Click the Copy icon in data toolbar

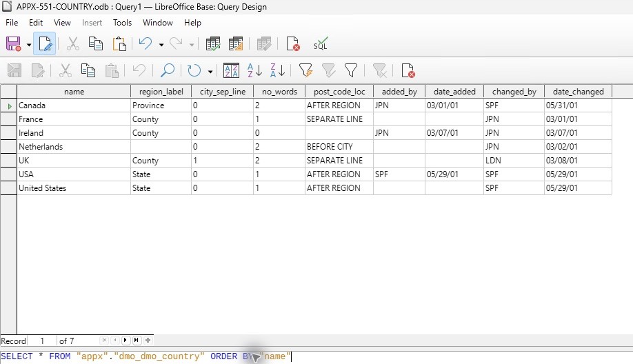click(88, 70)
